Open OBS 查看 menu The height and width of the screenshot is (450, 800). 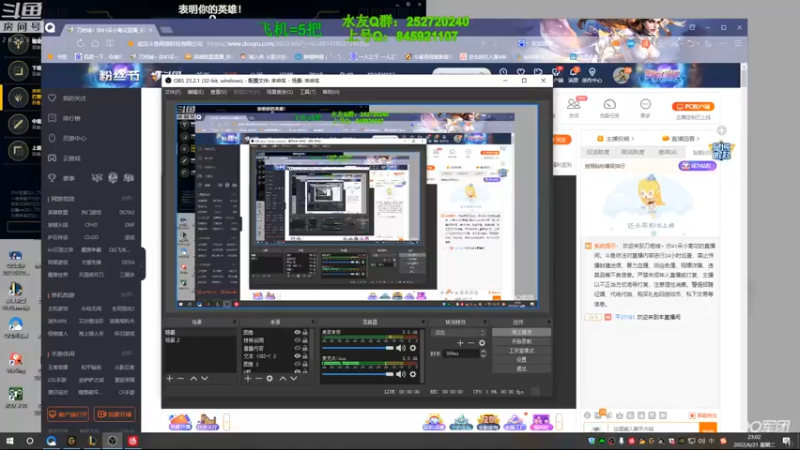(218, 92)
